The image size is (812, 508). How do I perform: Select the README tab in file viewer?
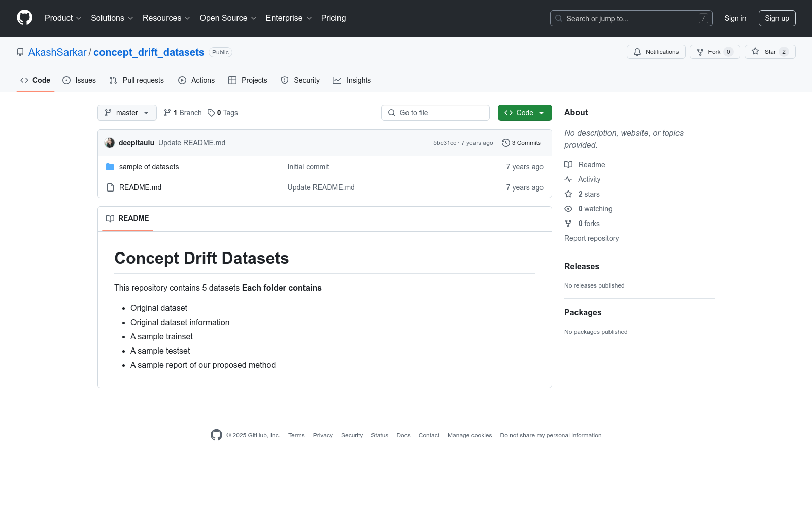(x=127, y=218)
